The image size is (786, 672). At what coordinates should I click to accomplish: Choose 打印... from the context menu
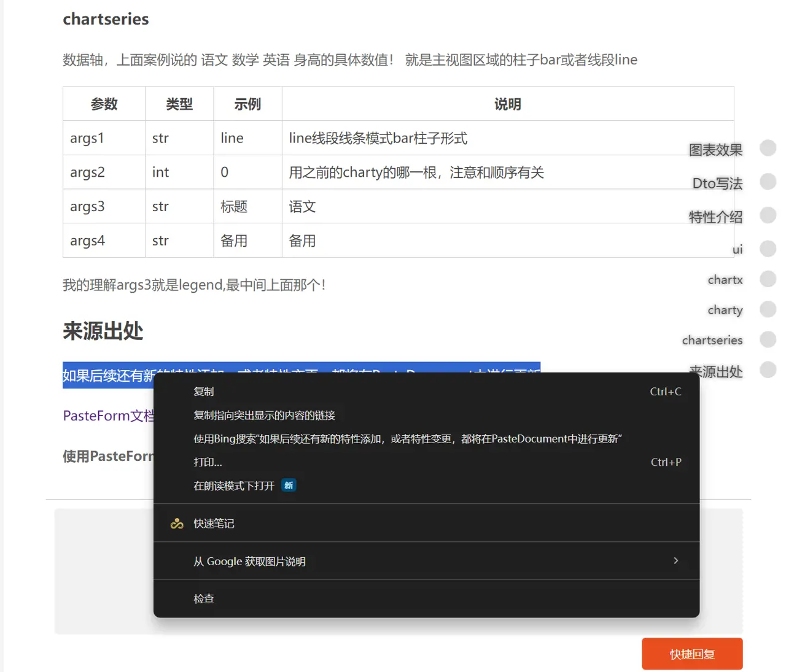tap(426, 462)
